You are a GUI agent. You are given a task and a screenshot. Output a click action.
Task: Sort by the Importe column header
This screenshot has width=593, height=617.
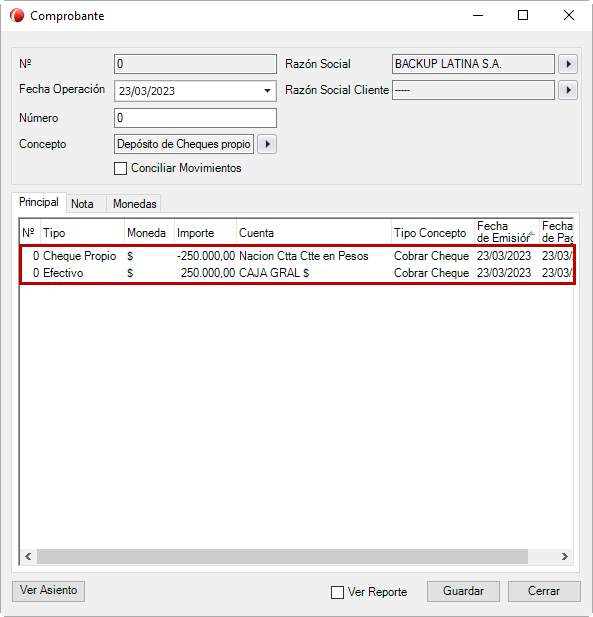pyautogui.click(x=205, y=233)
